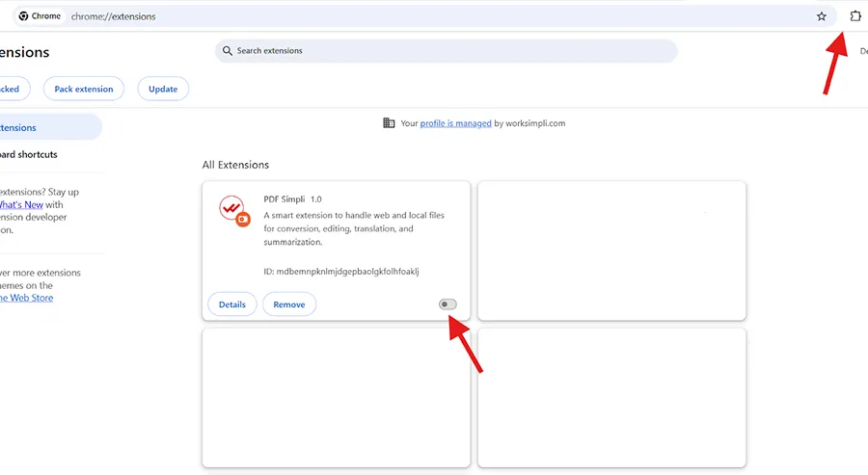Enable the PDF Simpli extension toggle
The width and height of the screenshot is (868, 475).
[x=448, y=304]
